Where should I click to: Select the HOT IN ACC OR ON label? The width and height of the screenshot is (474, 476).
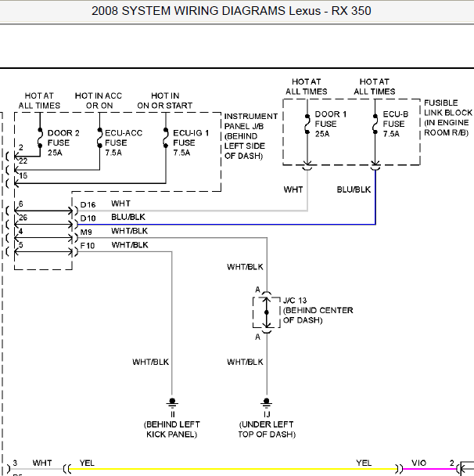99,100
